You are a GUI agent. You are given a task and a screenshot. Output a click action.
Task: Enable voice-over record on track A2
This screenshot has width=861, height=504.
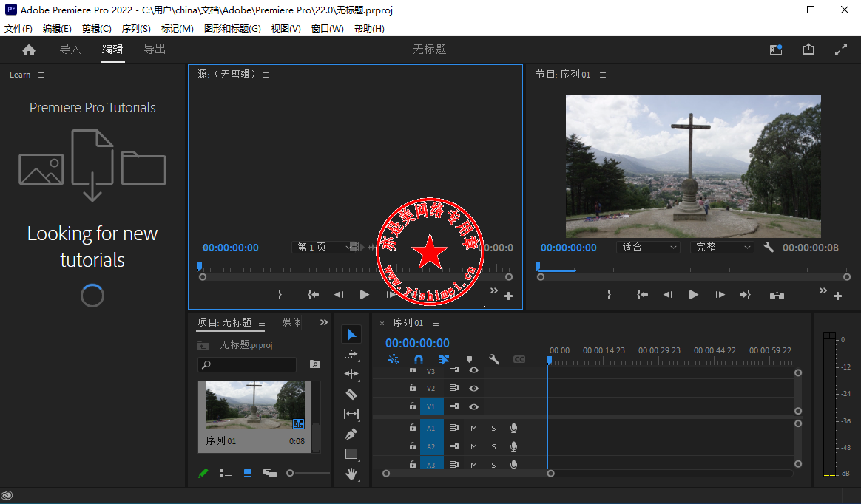pyautogui.click(x=513, y=446)
